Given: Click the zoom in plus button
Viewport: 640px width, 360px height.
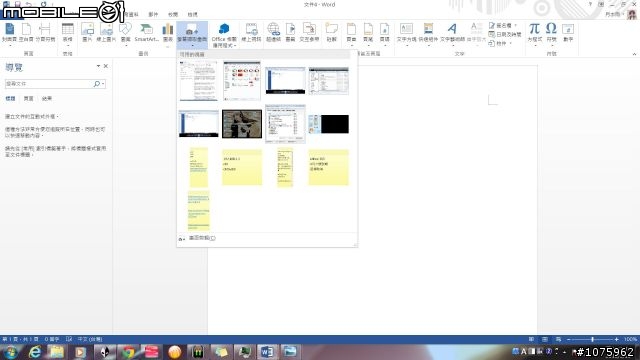Looking at the screenshot, I should coord(616,340).
